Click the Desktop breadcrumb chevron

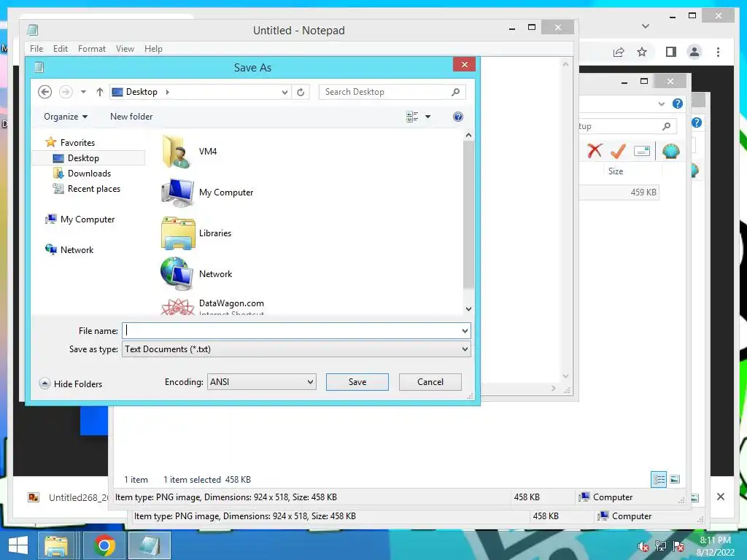click(167, 92)
